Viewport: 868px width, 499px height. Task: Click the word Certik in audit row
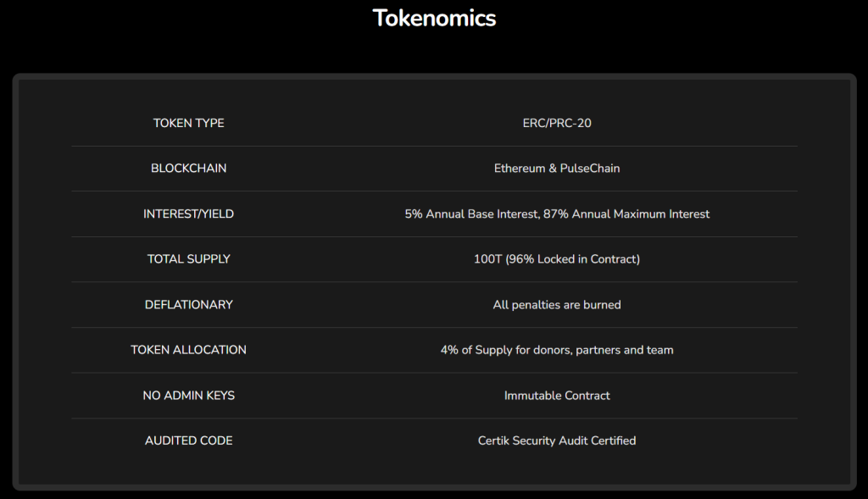[493, 441]
